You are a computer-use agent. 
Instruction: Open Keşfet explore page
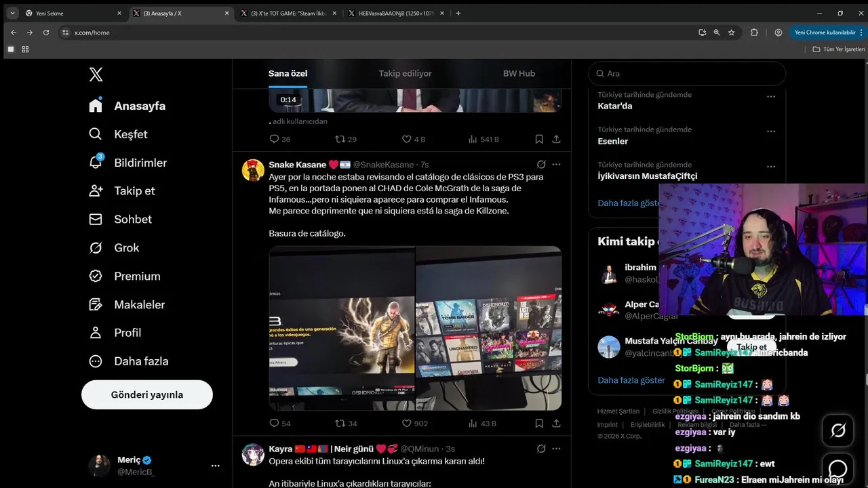pos(118,134)
